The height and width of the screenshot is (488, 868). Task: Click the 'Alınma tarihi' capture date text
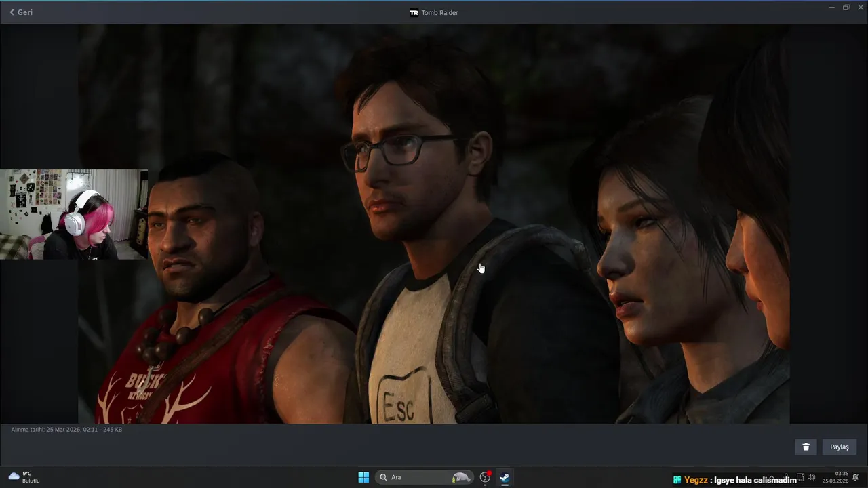pyautogui.click(x=66, y=430)
